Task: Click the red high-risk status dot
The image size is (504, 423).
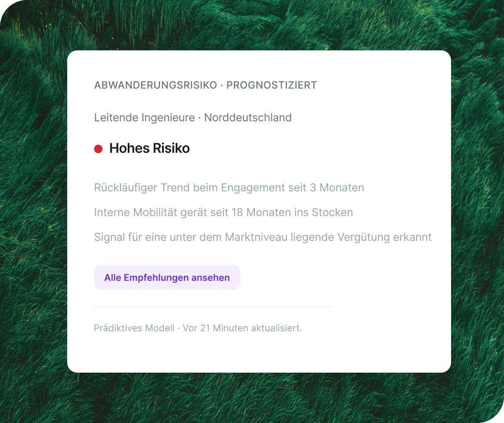Action: pos(98,149)
